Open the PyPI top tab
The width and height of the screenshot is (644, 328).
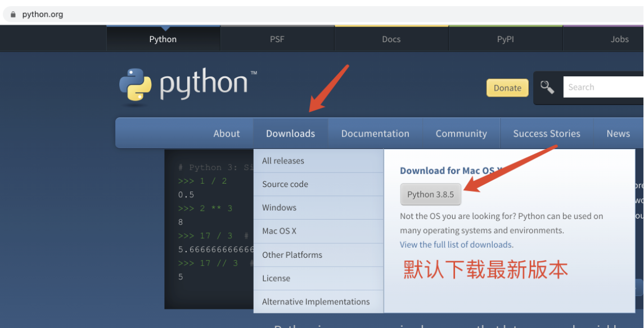pyautogui.click(x=505, y=39)
